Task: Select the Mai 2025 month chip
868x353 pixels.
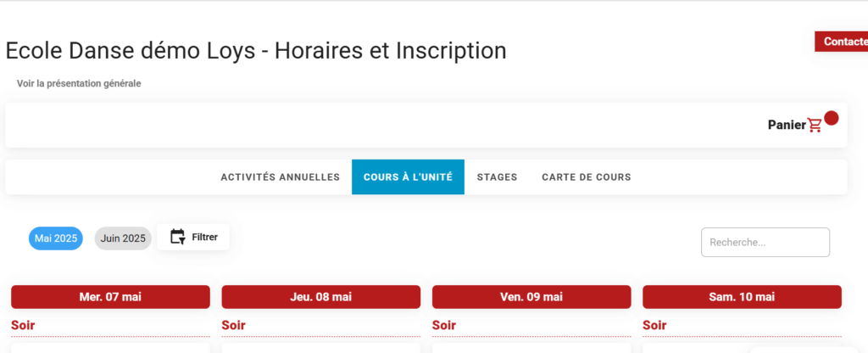Action: [56, 238]
